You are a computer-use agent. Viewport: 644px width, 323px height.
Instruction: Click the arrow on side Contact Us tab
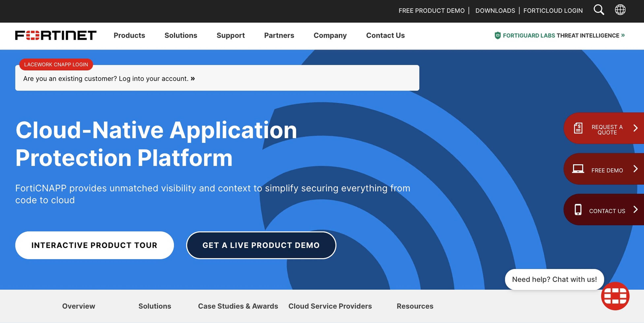[x=636, y=209]
